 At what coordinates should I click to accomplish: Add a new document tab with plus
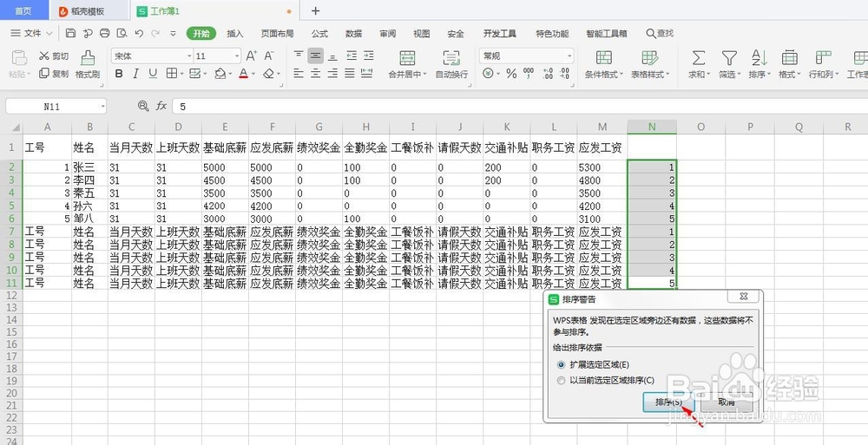315,11
